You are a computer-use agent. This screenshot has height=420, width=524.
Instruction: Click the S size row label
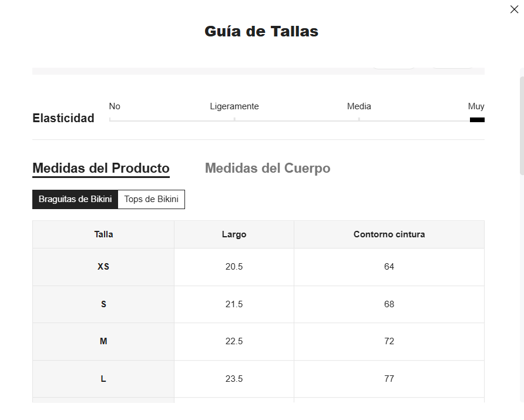pos(103,304)
